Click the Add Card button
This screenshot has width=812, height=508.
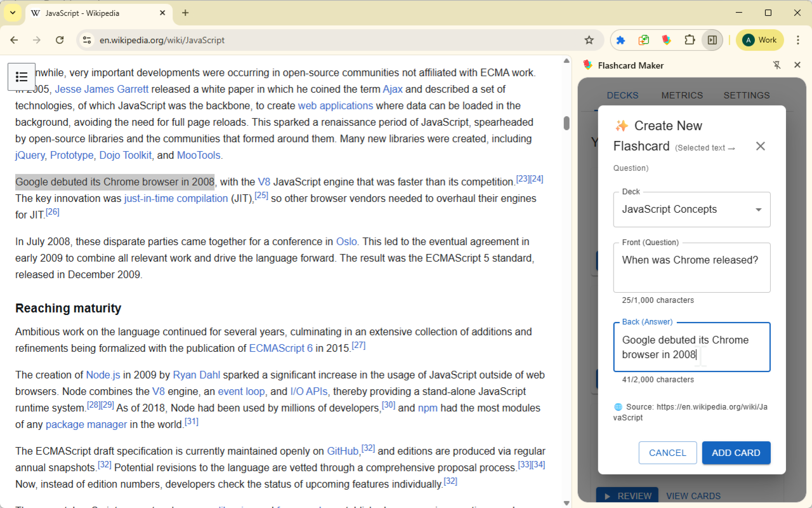736,453
